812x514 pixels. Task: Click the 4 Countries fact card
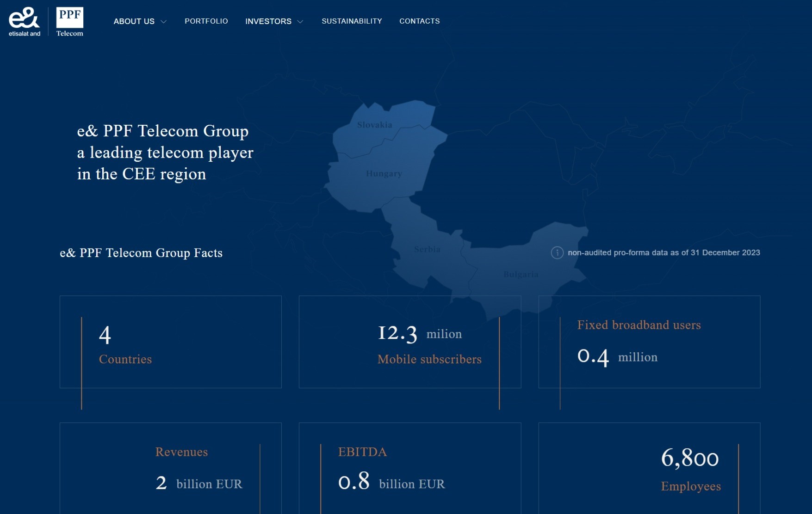tap(170, 342)
